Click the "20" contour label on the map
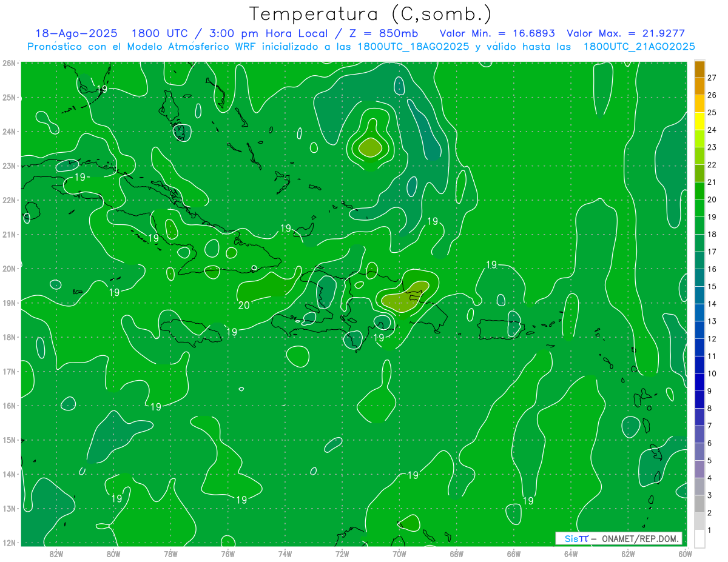This screenshot has width=728, height=562. [243, 305]
